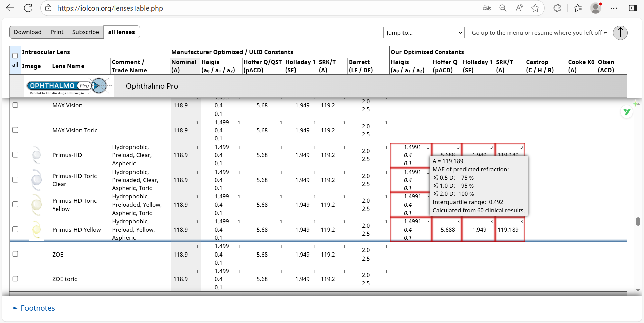Check the Primus-HD Toric Yellow row

[15, 204]
